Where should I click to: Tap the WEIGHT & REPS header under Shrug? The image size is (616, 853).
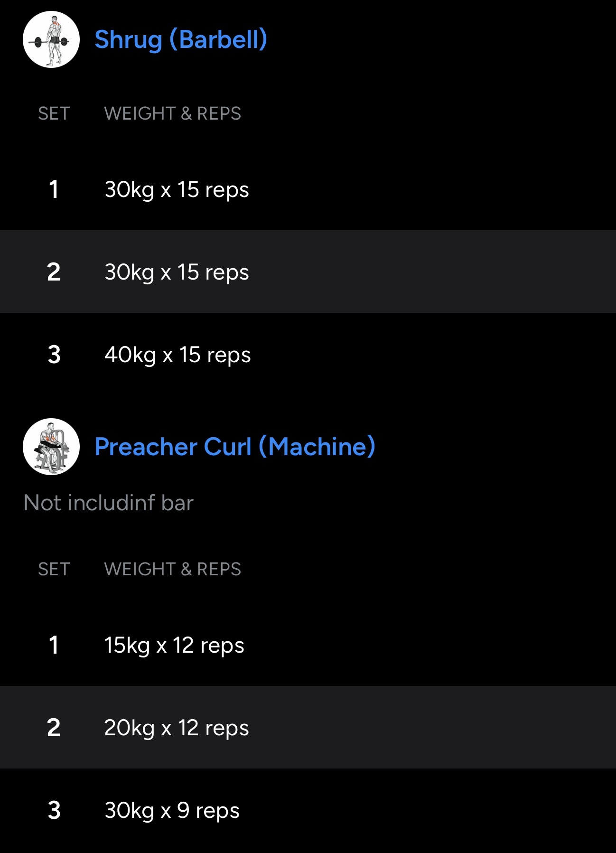pos(173,113)
